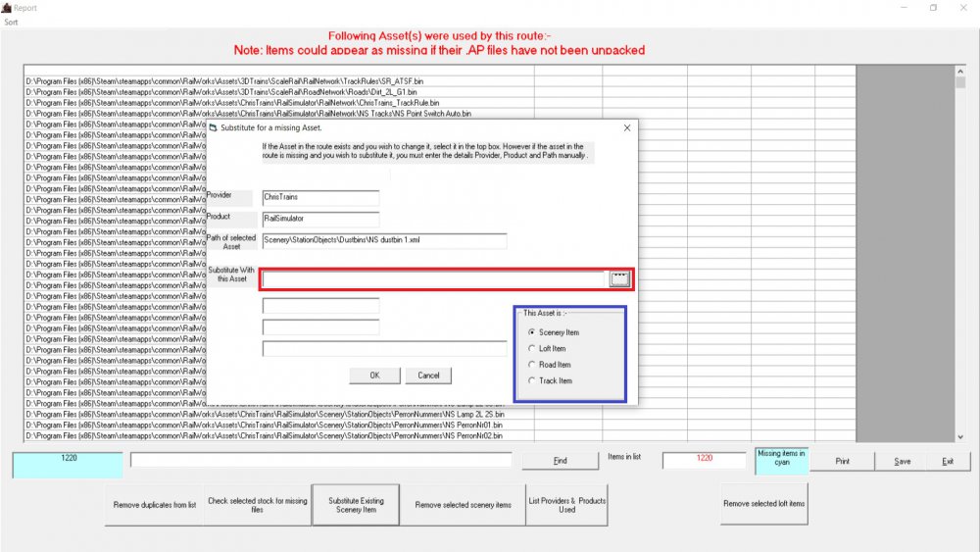Click the Provider text field containing ChrisTrains
The width and height of the screenshot is (980, 552).
tap(320, 198)
